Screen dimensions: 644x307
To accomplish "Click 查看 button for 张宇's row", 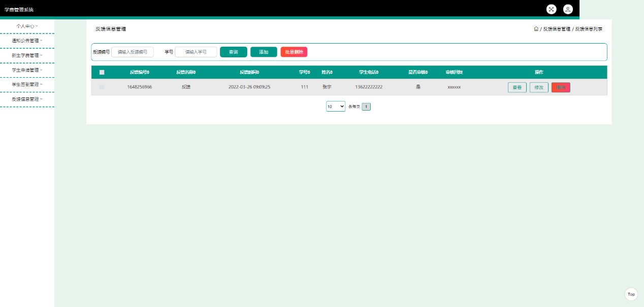I will tap(517, 87).
